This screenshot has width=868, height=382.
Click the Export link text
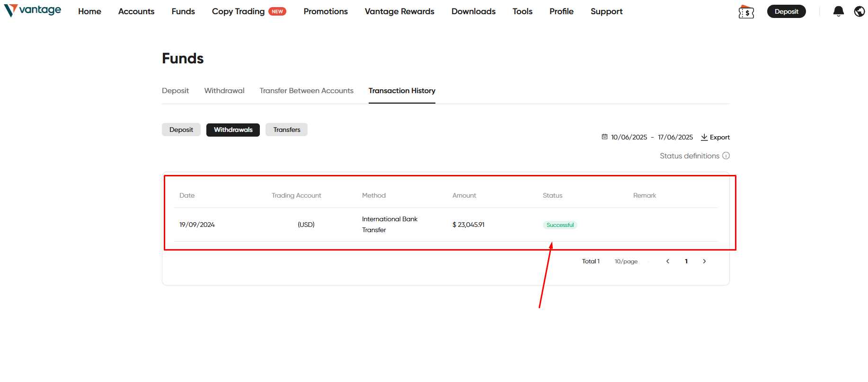click(720, 137)
